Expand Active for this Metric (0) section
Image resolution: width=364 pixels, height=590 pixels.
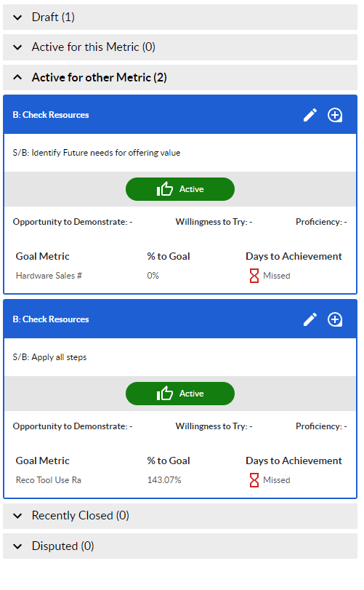pyautogui.click(x=180, y=47)
